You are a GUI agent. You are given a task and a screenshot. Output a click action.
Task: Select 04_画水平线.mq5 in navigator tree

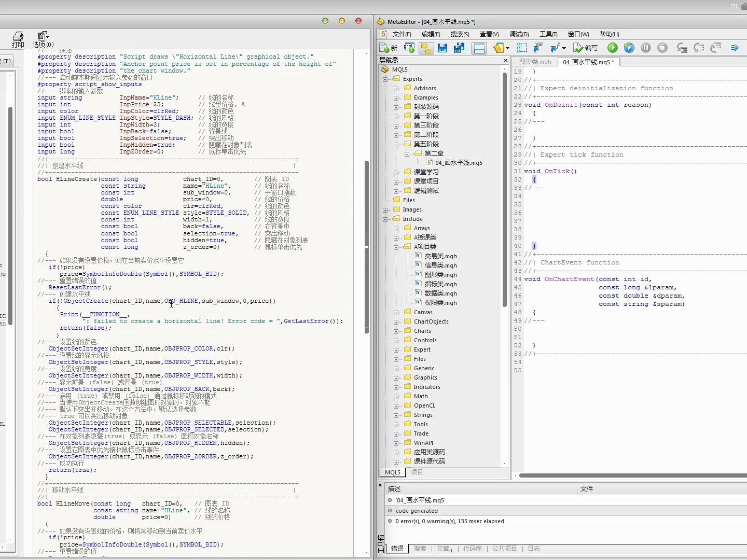pos(459,163)
